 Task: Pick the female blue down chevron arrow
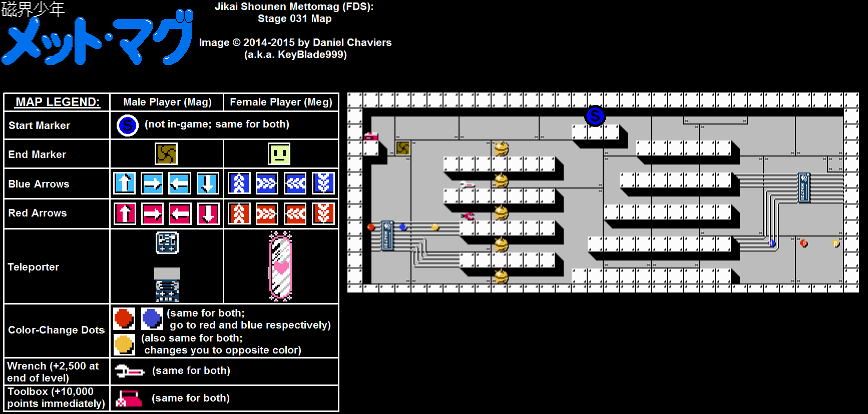point(323,183)
